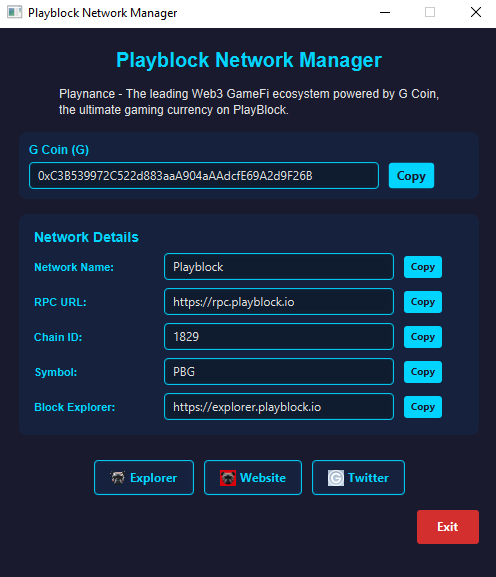Screen dimensions: 496x577
Task: Select the Symbol field showing PBG
Action: click(279, 371)
